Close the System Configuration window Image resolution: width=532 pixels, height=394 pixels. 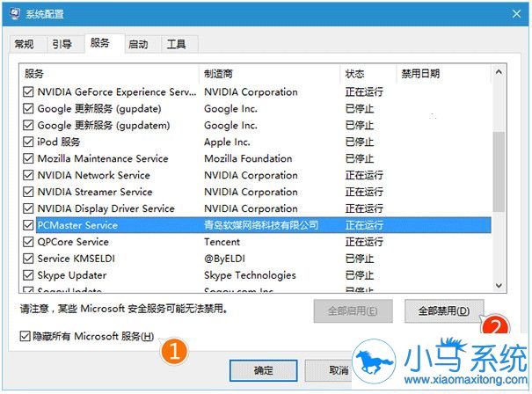tap(516, 14)
